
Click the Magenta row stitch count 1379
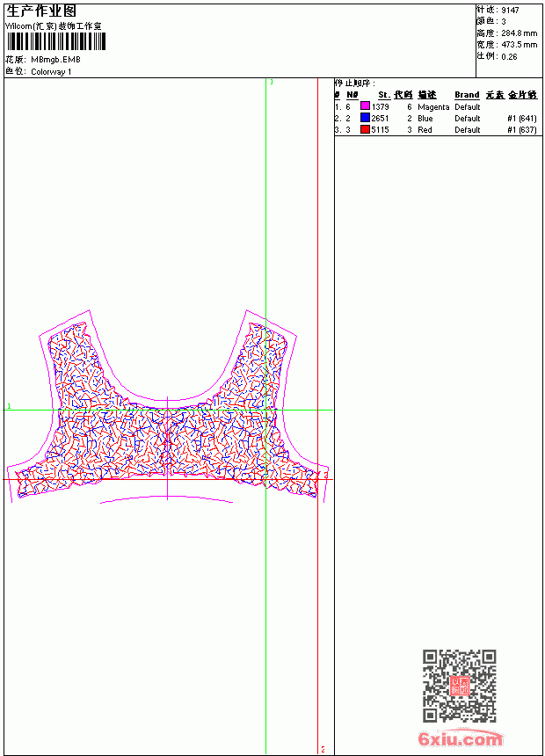coord(380,107)
